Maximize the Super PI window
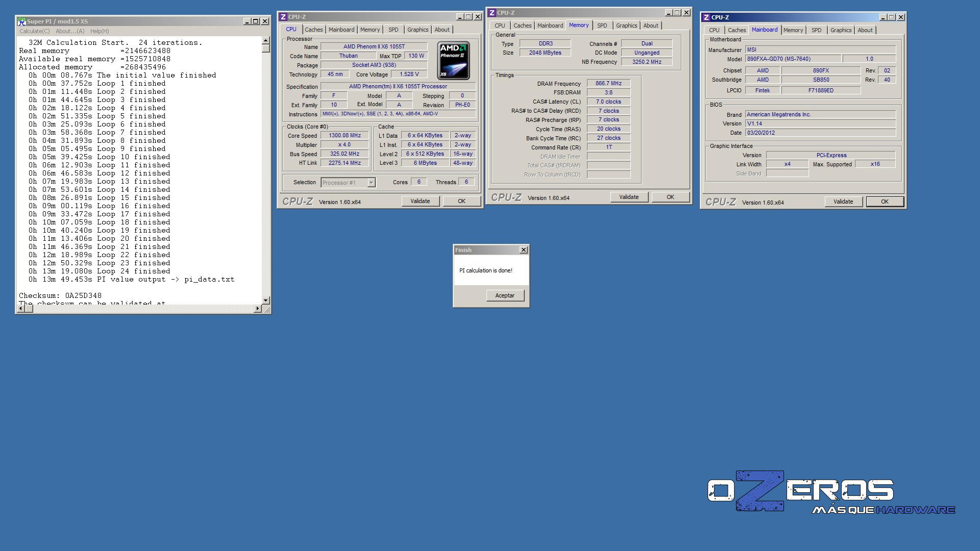 coord(256,21)
